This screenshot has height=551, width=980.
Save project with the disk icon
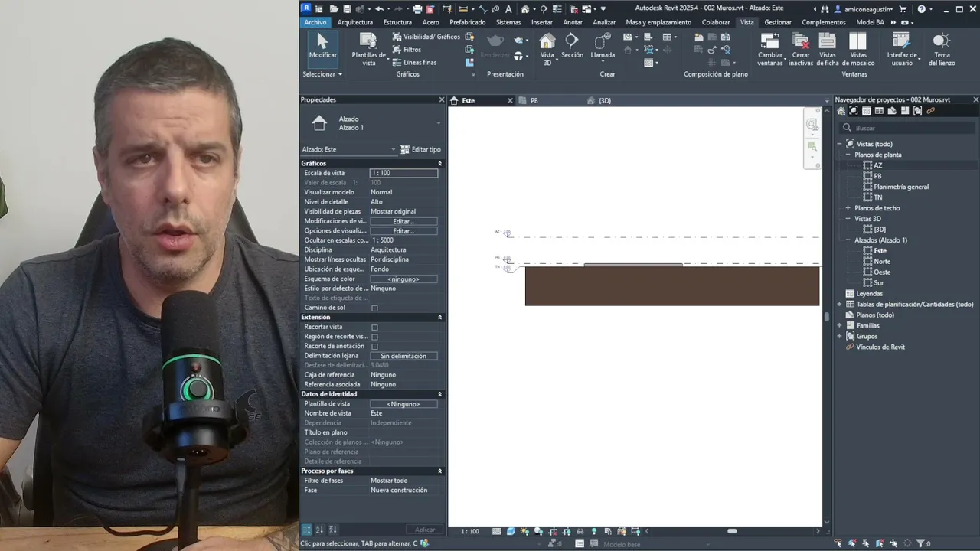click(x=348, y=9)
